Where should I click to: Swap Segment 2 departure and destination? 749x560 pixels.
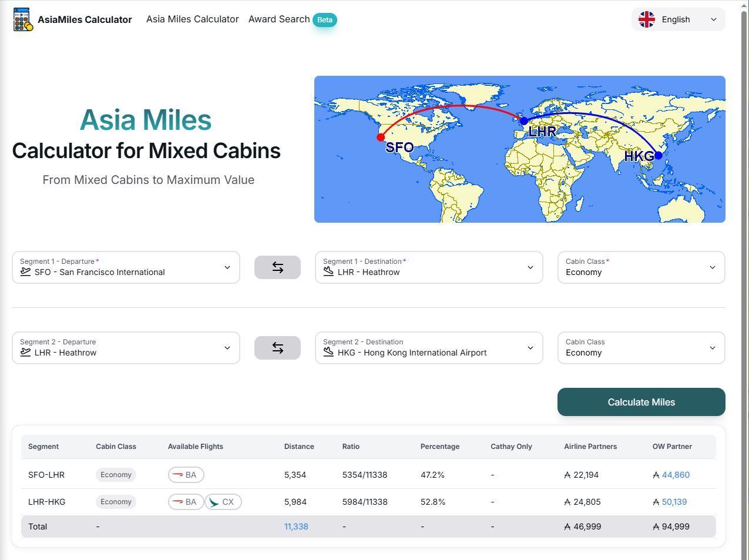click(277, 348)
